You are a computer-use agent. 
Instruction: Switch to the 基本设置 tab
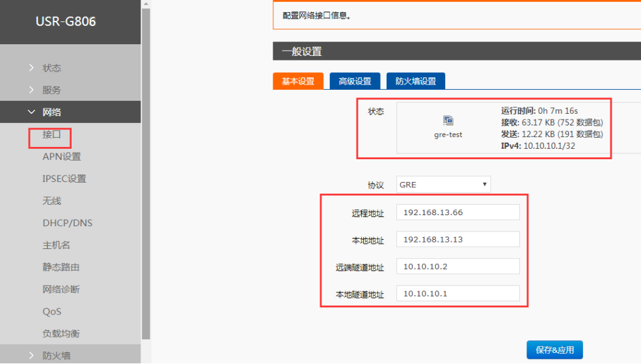pos(297,81)
